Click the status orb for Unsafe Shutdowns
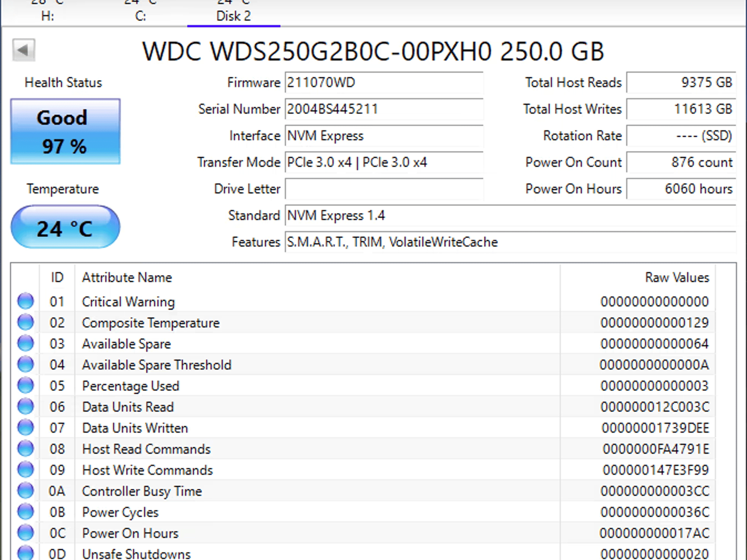This screenshot has width=747, height=560. click(x=26, y=553)
